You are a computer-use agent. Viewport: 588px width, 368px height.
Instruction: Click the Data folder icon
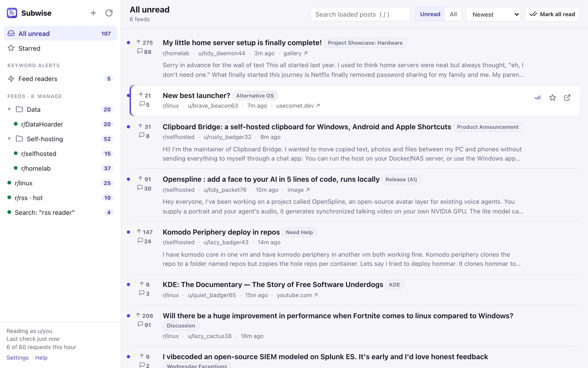click(19, 109)
